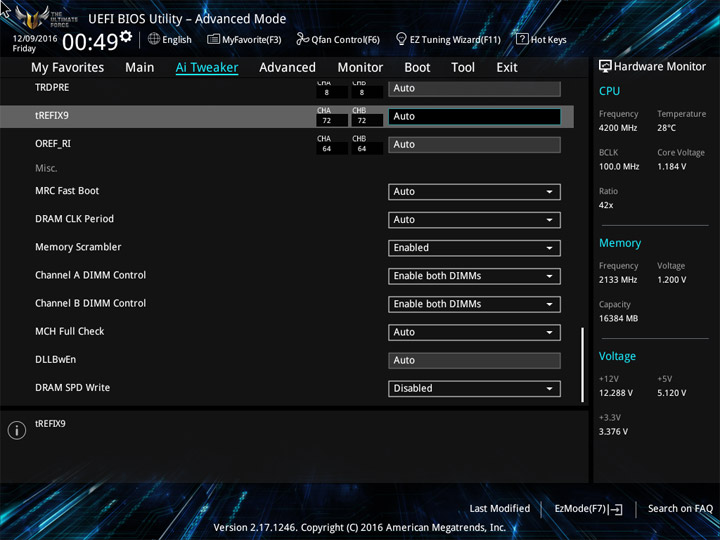The width and height of the screenshot is (720, 540).
Task: Click OREF_RI CHB value 64
Action: pos(367,149)
